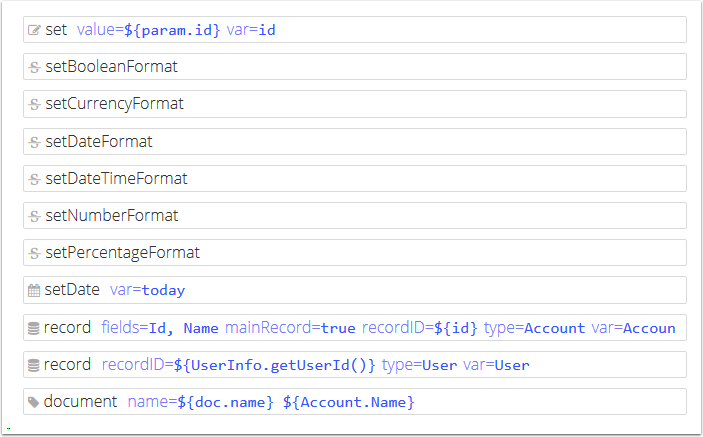The image size is (703, 437).
Task: Click the edit pencil icon beside set
Action: 34,30
